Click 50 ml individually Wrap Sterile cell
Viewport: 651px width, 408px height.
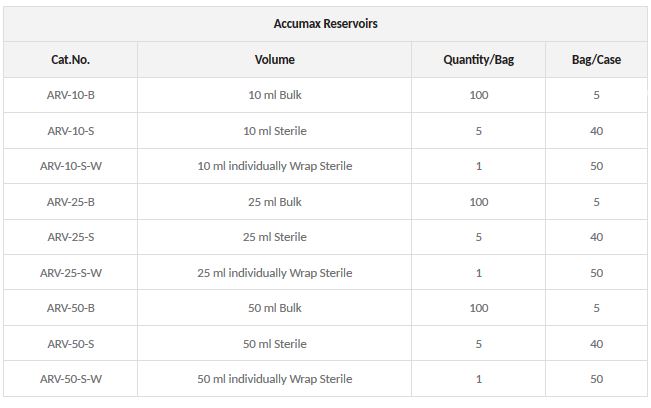tap(275, 379)
